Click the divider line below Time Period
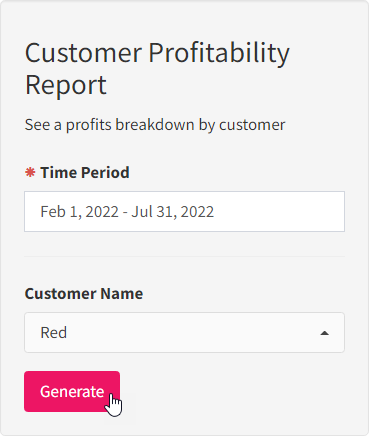This screenshot has height=436, width=369. tap(184, 256)
